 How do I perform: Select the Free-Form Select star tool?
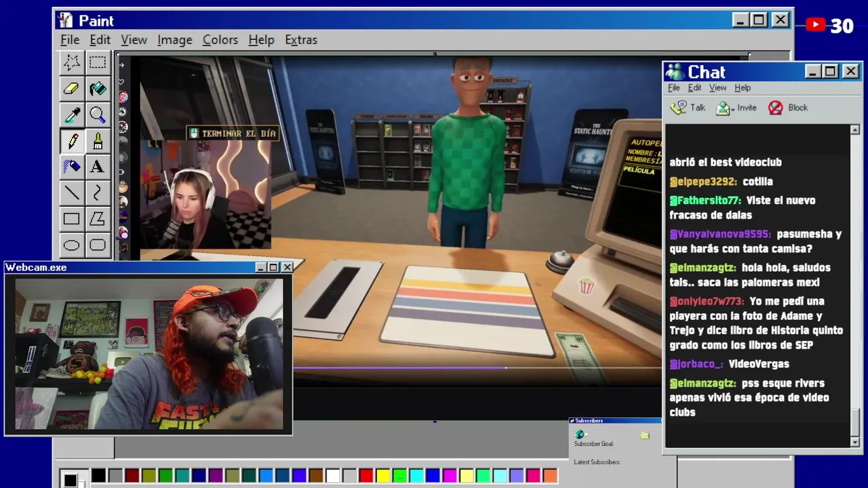click(x=71, y=63)
